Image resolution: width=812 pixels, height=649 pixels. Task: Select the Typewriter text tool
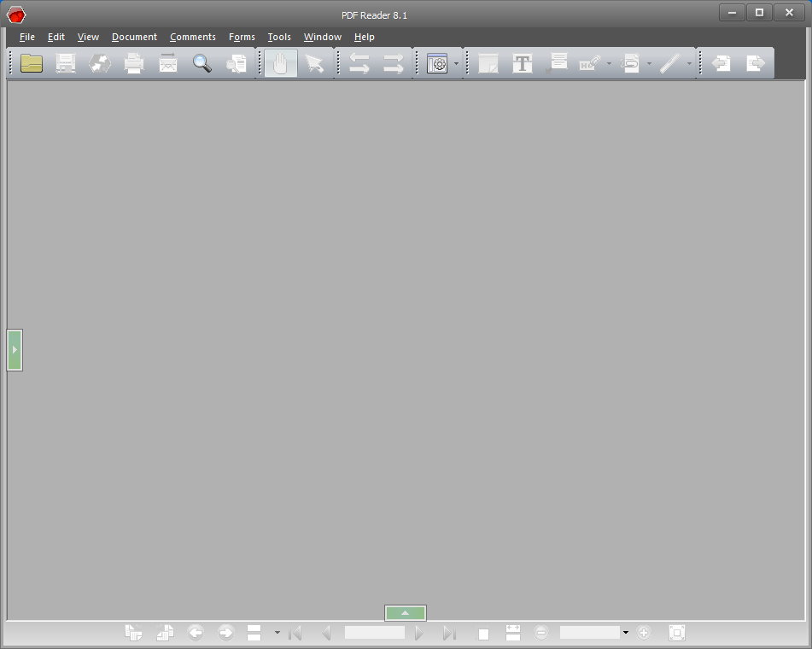point(522,62)
